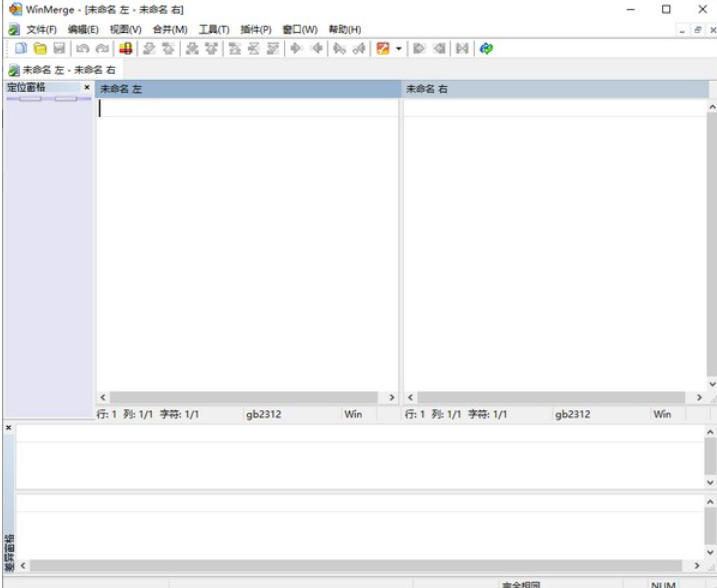Click the Options icon with orange pencil

click(x=382, y=48)
